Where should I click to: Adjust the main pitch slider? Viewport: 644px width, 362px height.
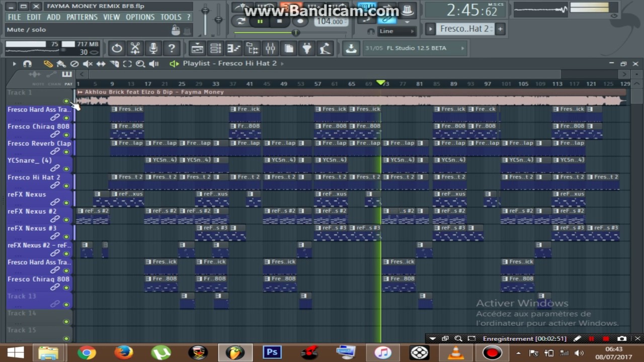coord(218,20)
